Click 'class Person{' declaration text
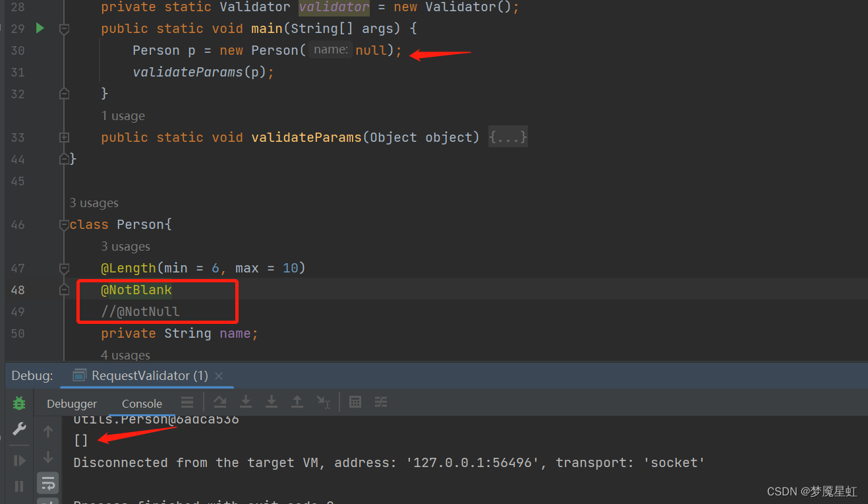The image size is (868, 504). tap(121, 224)
